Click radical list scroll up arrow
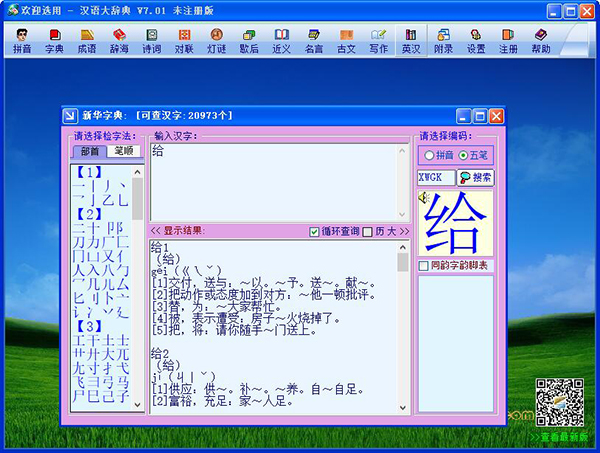The width and height of the screenshot is (600, 453). pyautogui.click(x=138, y=172)
